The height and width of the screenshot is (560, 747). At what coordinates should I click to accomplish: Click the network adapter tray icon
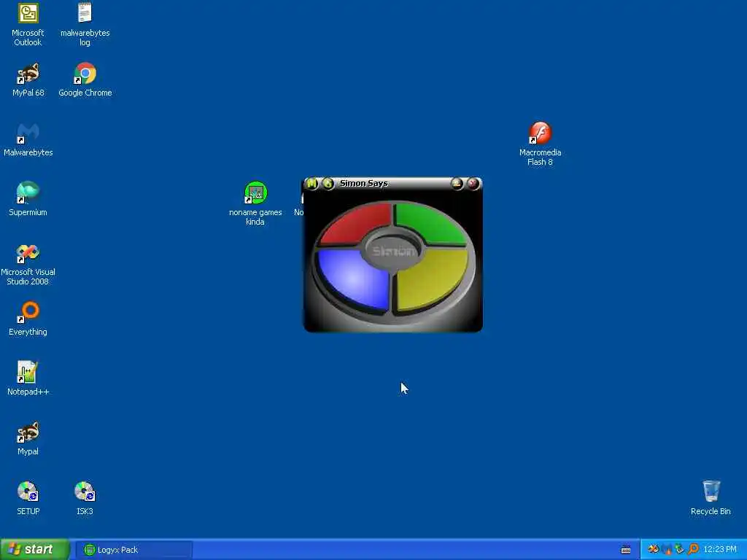tap(679, 550)
